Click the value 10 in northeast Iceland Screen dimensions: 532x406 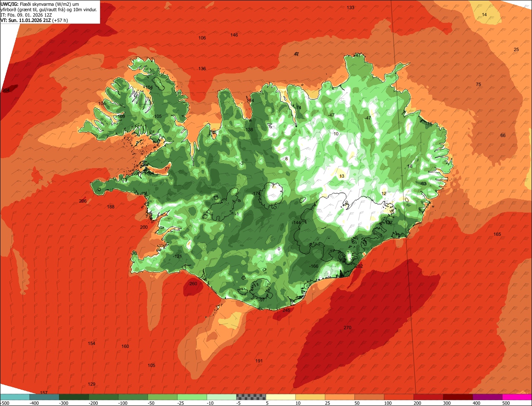[x=336, y=134]
